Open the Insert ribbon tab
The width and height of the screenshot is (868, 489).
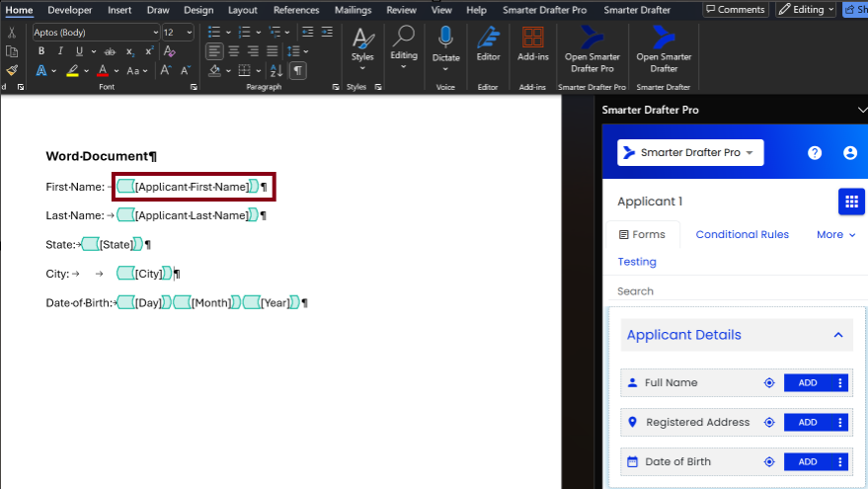pyautogui.click(x=119, y=10)
